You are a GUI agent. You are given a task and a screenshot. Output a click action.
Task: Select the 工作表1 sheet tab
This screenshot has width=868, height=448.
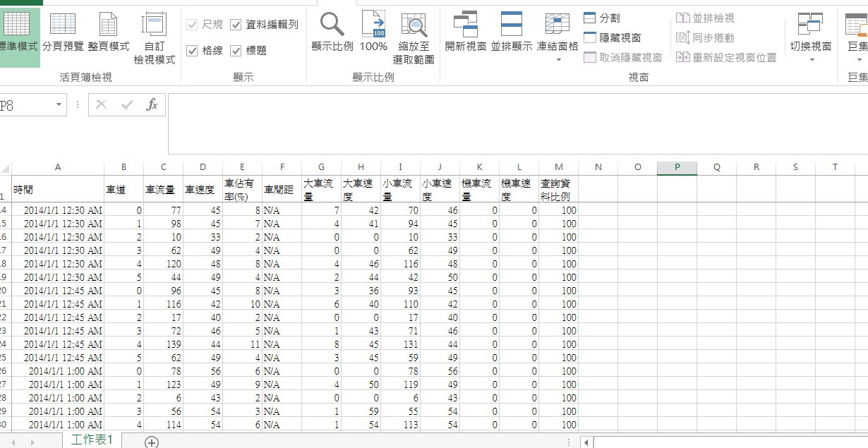92,440
